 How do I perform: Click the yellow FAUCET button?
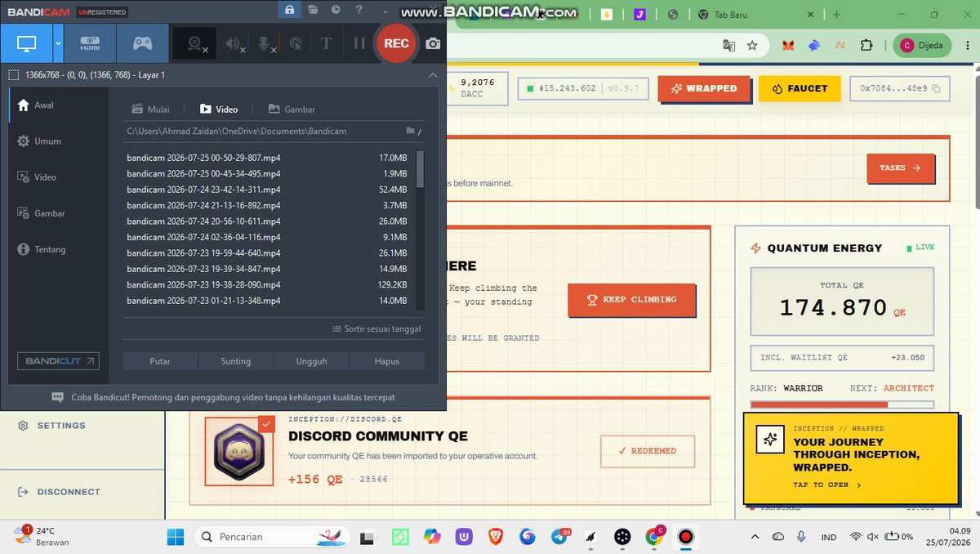click(x=800, y=88)
